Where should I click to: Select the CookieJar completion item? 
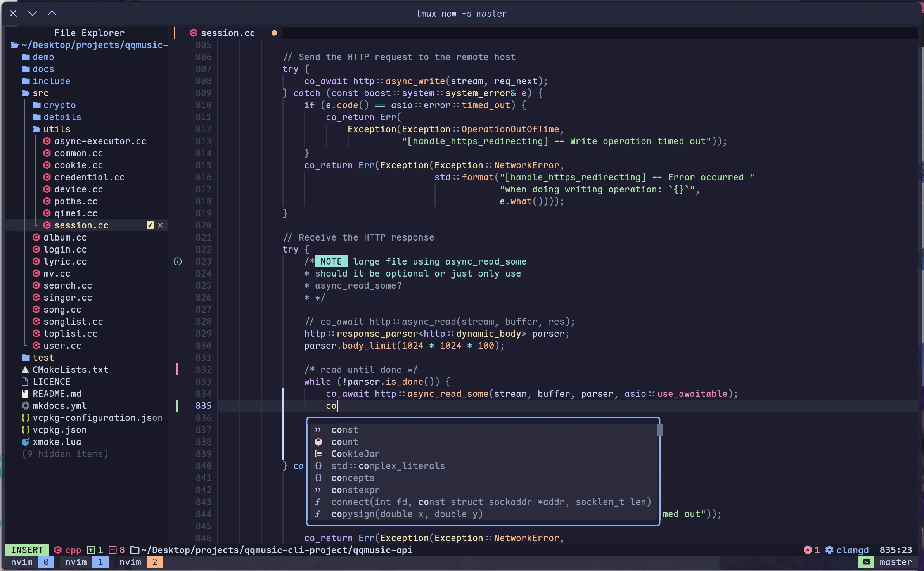pyautogui.click(x=355, y=454)
